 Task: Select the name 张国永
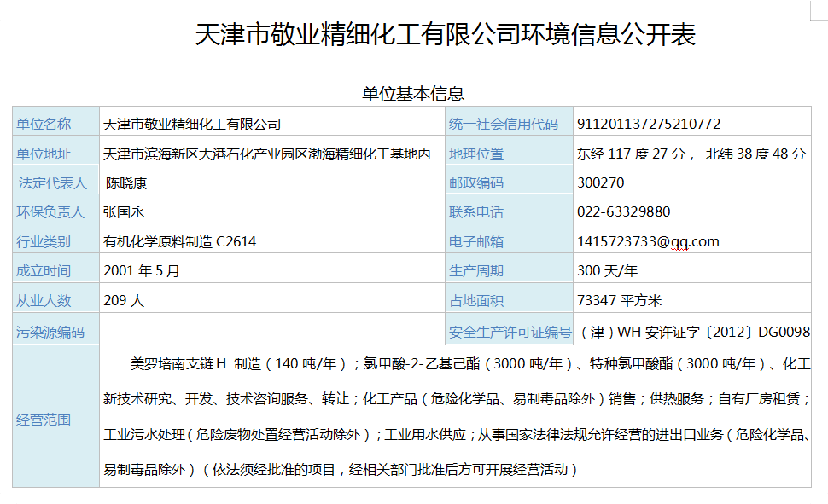(124, 211)
